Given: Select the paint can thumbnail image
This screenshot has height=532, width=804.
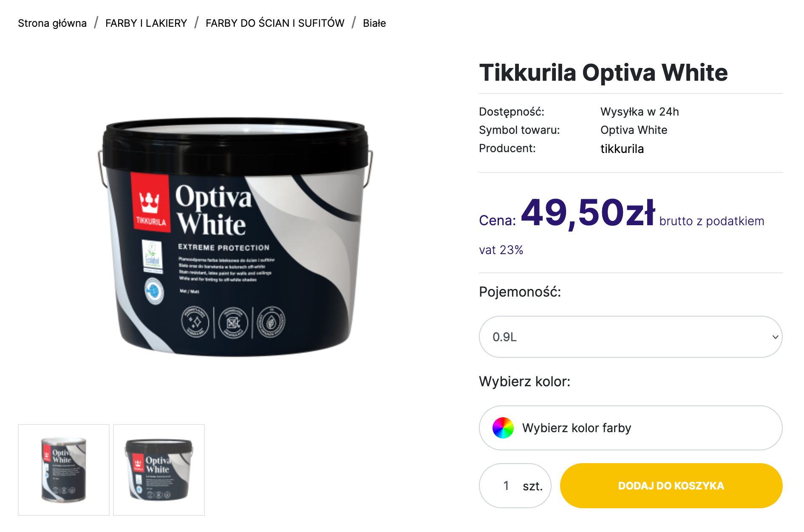Looking at the screenshot, I should [64, 470].
